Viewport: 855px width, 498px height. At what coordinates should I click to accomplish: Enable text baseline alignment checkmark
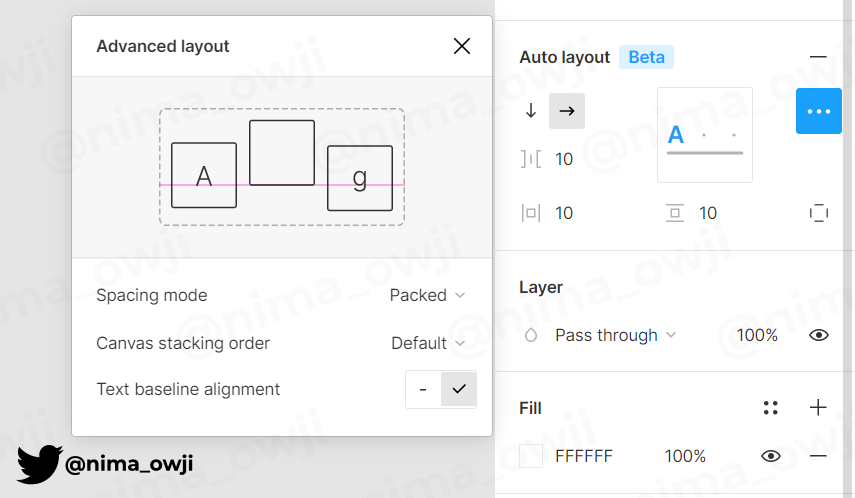(x=459, y=389)
